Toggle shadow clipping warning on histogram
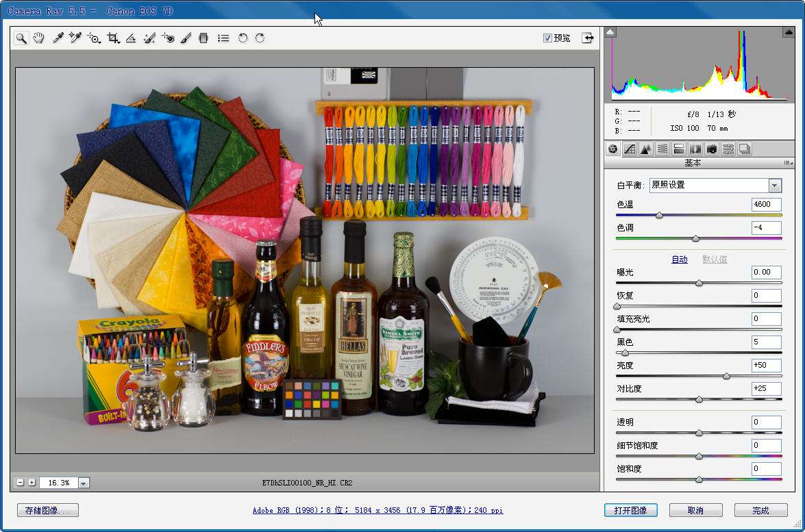805x532 pixels. pyautogui.click(x=610, y=32)
